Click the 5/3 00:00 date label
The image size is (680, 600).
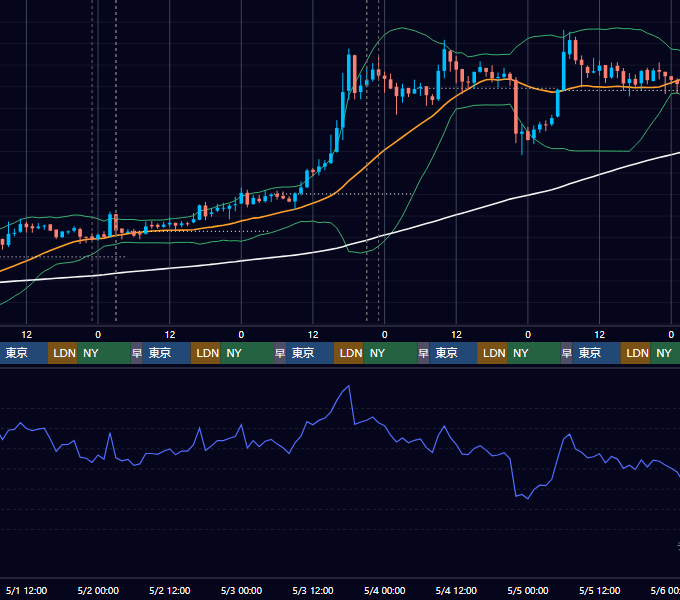click(241, 590)
